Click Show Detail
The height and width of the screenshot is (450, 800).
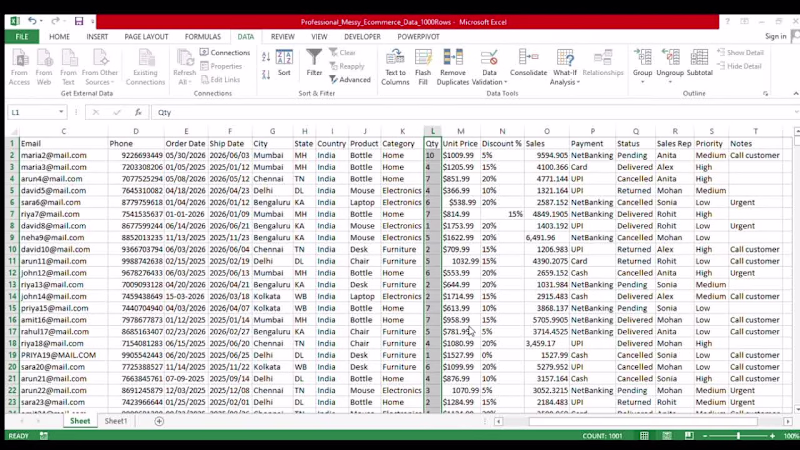[740, 53]
